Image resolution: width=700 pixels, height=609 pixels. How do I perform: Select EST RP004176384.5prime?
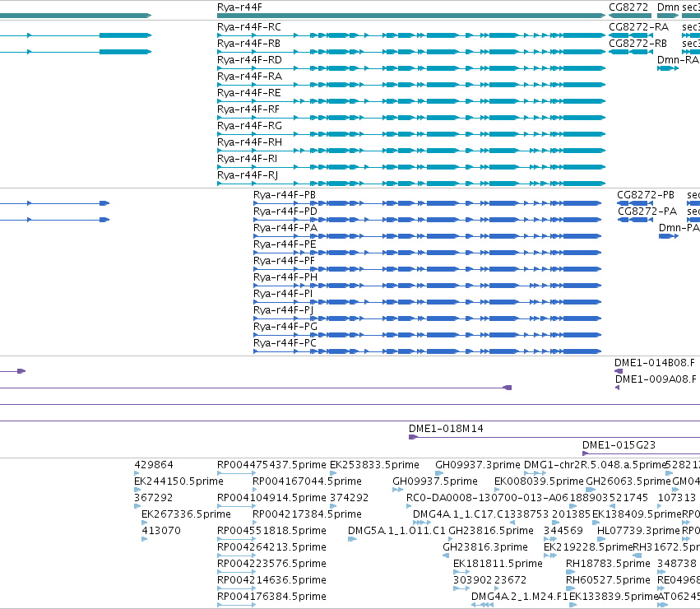(x=271, y=597)
